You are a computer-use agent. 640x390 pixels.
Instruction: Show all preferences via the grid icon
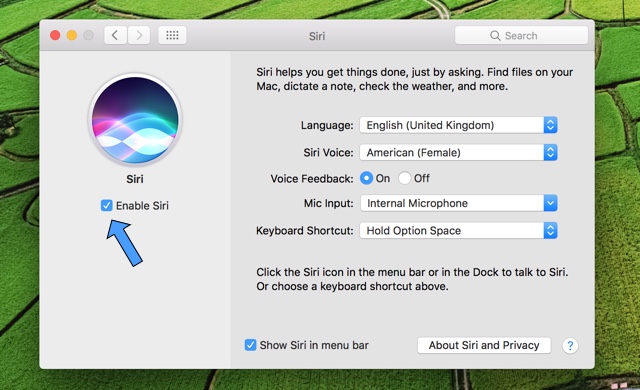(172, 35)
